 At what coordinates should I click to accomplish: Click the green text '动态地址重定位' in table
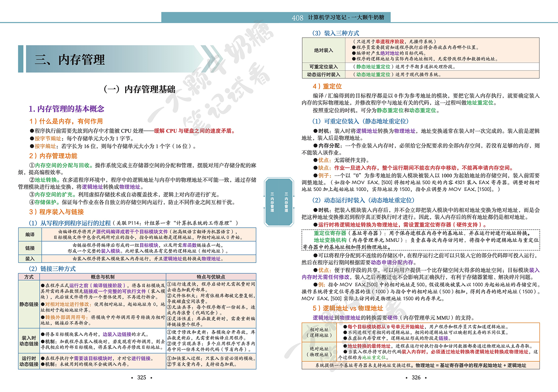373,74
